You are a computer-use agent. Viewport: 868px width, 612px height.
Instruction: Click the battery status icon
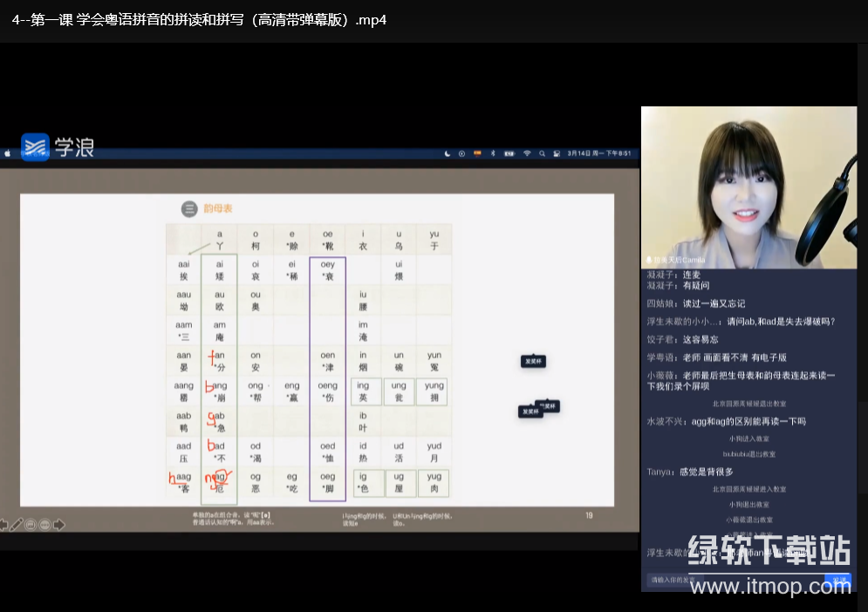click(509, 153)
